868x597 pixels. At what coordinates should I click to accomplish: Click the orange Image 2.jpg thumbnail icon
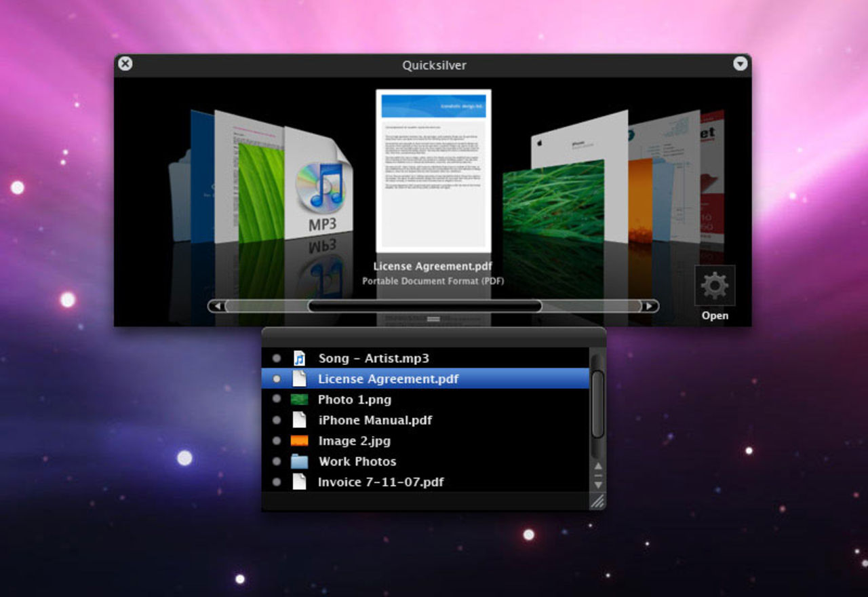coord(299,441)
